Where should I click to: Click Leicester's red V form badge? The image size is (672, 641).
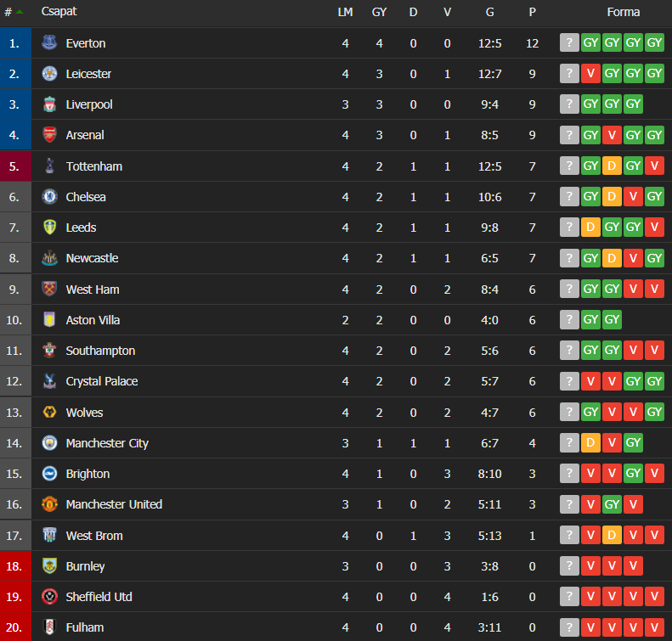click(x=590, y=73)
